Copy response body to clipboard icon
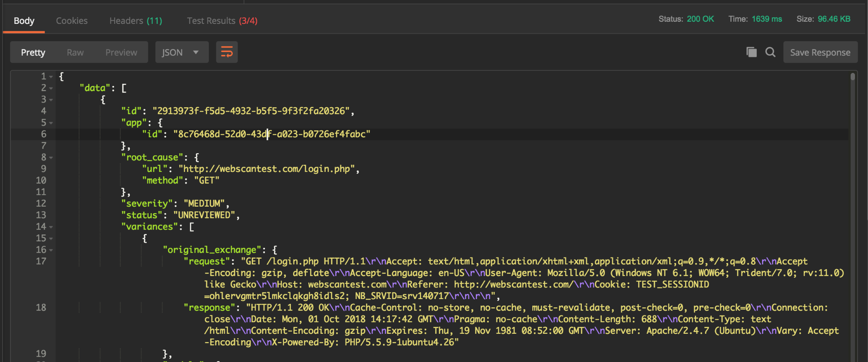Viewport: 868px width, 362px height. pyautogui.click(x=751, y=52)
